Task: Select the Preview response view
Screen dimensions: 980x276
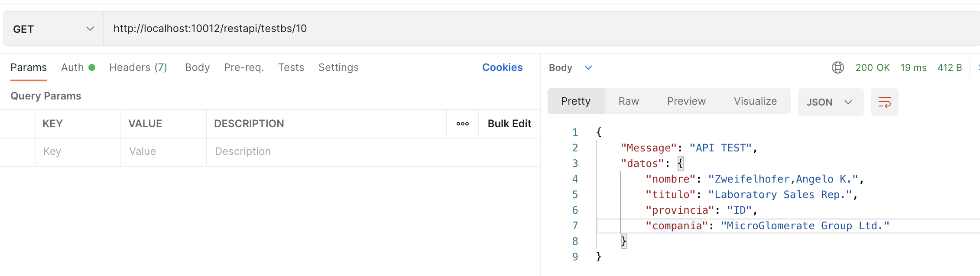Action: tap(686, 101)
